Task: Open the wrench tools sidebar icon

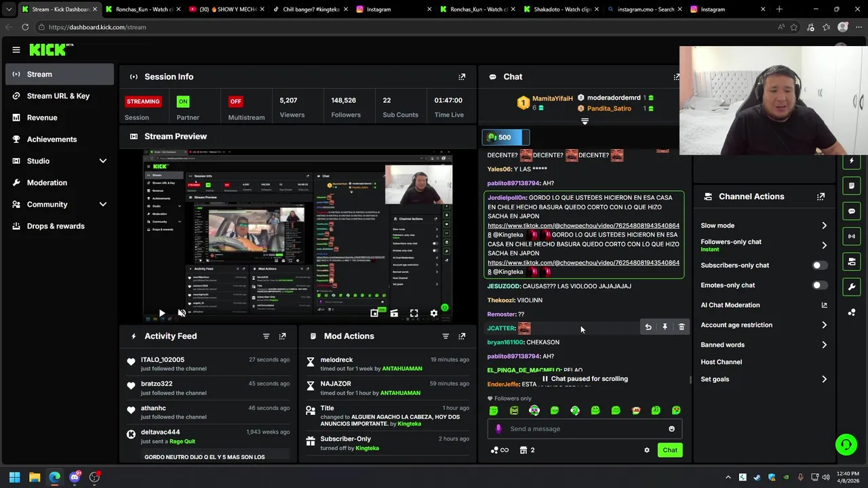Action: click(852, 287)
